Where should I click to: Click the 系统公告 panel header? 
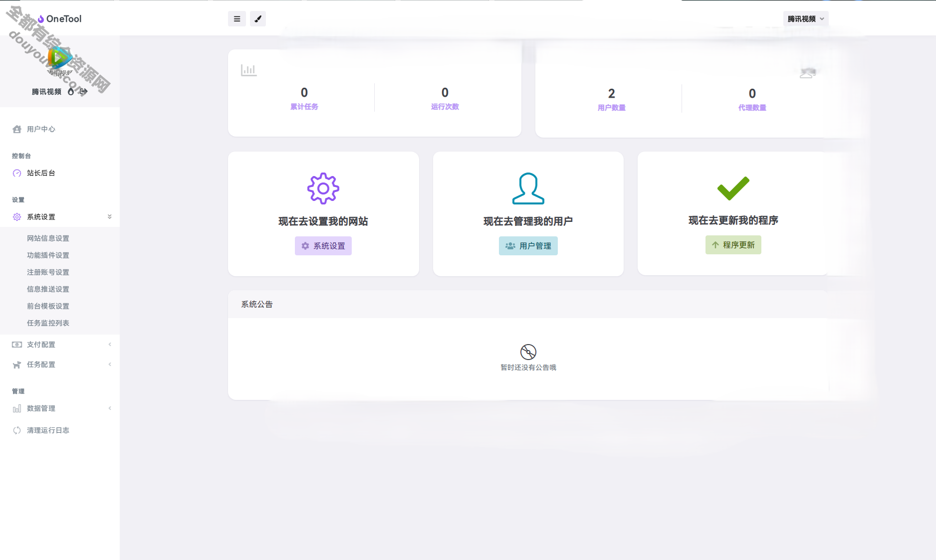point(528,304)
